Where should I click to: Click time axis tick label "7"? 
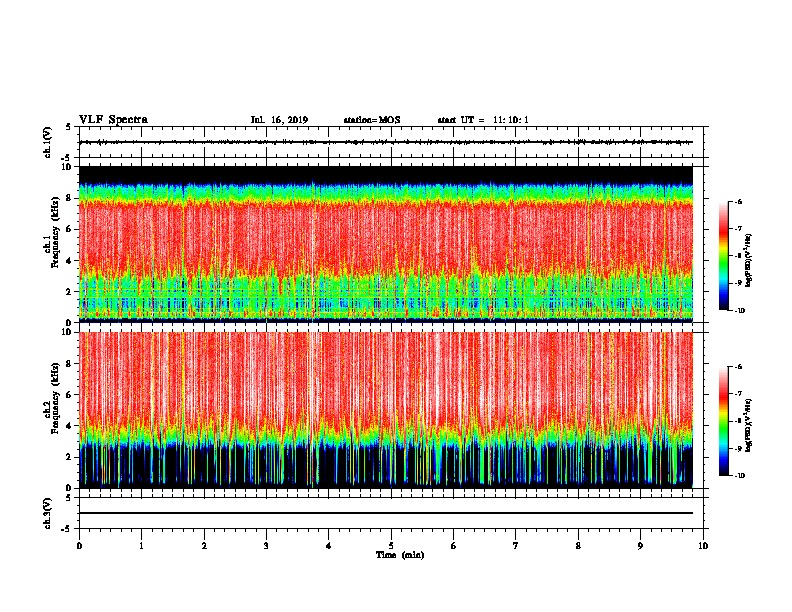[516, 546]
